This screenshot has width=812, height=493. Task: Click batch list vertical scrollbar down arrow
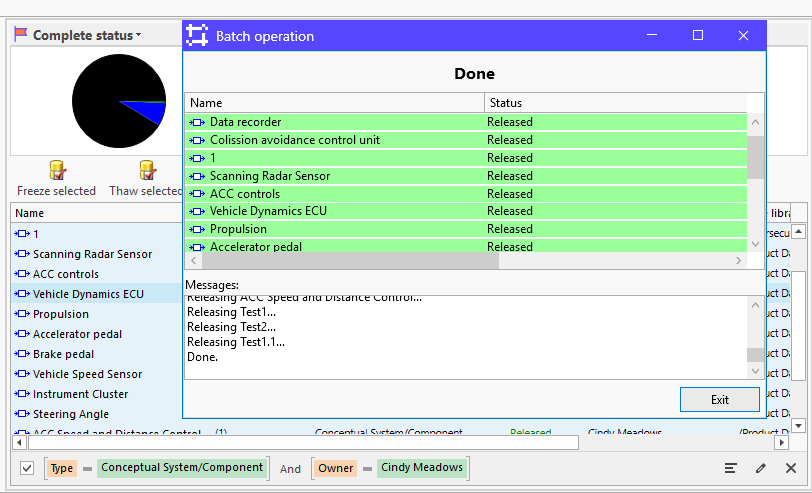755,244
